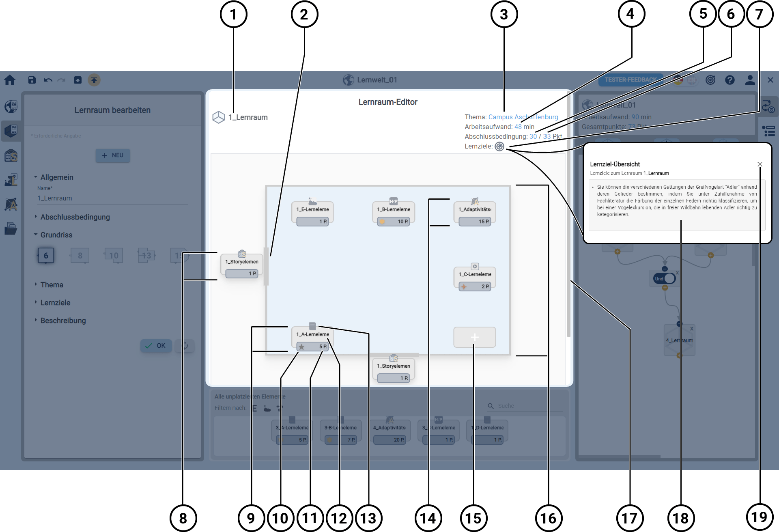Click the reset arrow icon next to OK
The image size is (779, 532).
point(185,346)
